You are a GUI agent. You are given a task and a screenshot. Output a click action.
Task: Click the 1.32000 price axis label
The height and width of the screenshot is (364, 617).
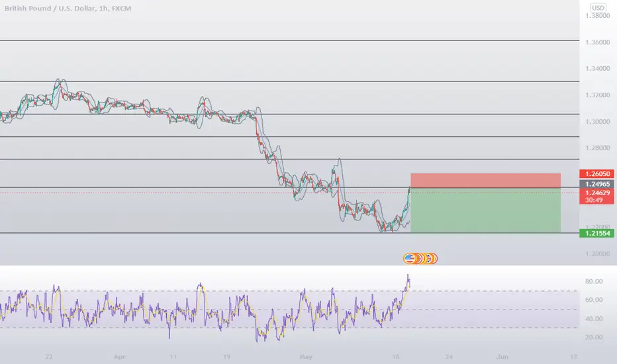[597, 95]
